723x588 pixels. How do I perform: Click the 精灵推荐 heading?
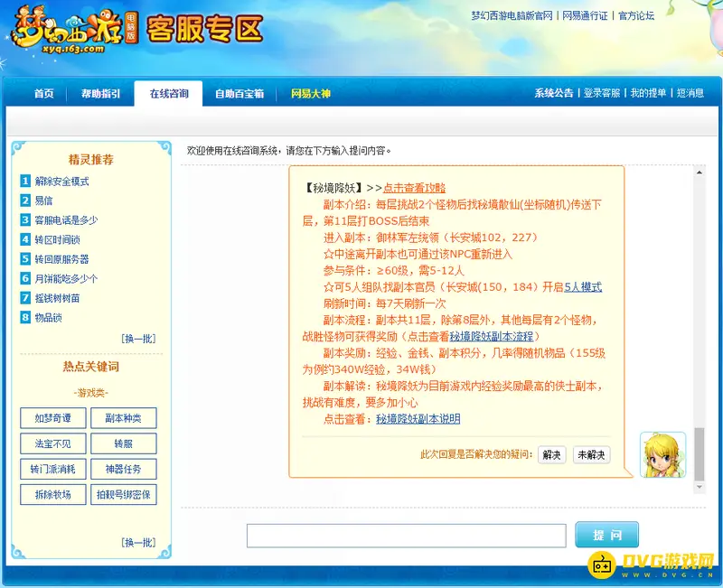(91, 160)
